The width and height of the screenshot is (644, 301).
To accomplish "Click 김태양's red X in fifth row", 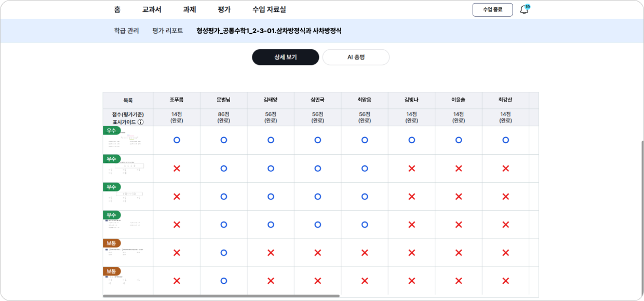I will 271,253.
